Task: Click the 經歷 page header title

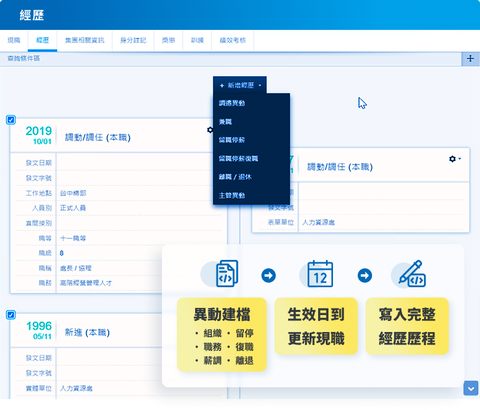Action: (x=32, y=15)
